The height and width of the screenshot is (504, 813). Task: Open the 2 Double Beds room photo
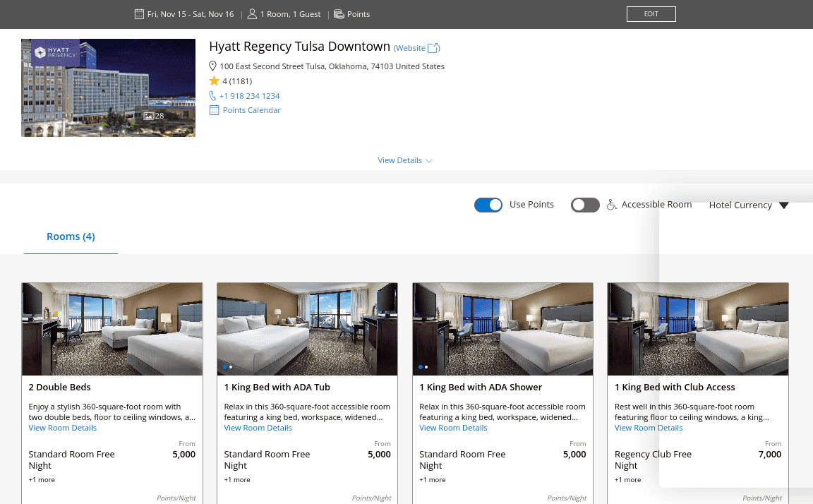point(112,329)
